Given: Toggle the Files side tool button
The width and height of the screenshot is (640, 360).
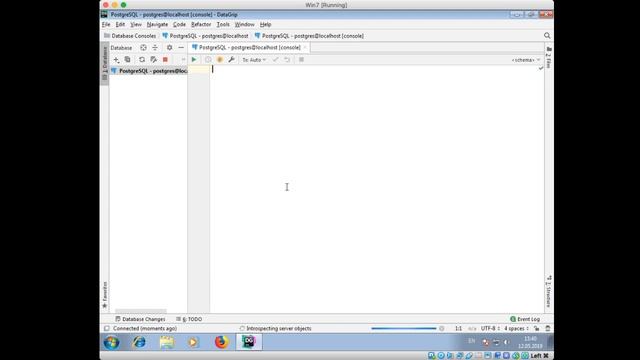Looking at the screenshot, I should 549,57.
